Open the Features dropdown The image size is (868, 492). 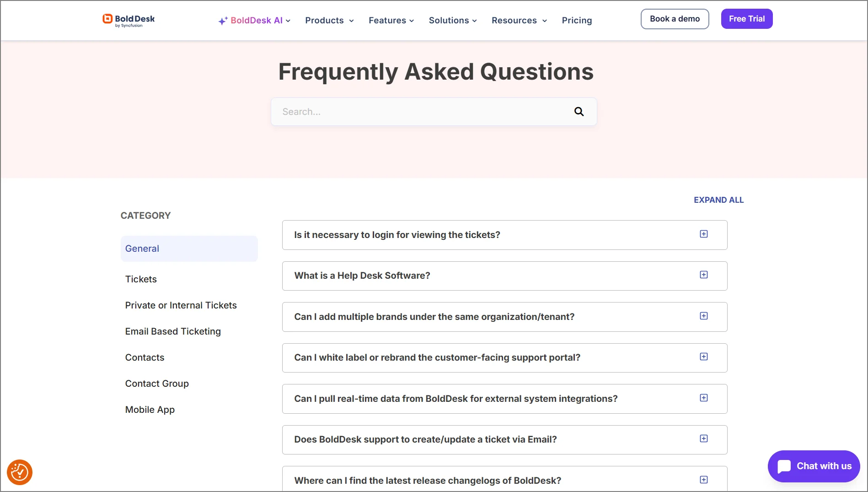(x=391, y=20)
